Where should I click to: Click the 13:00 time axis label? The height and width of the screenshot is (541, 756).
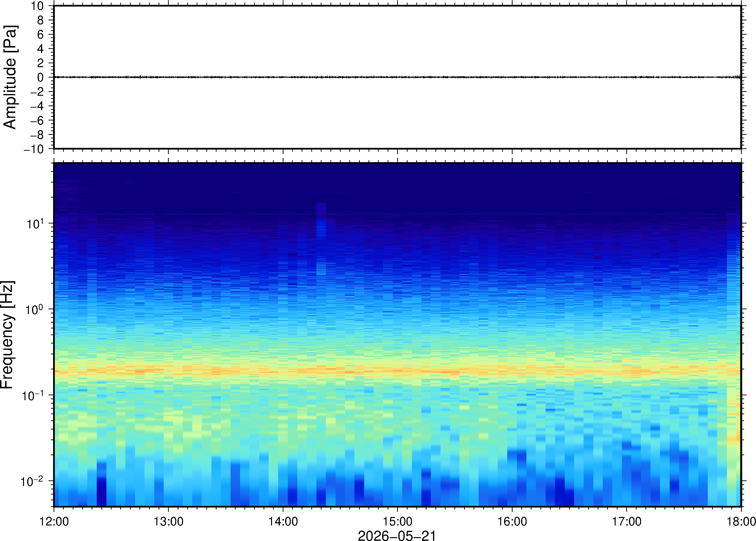[x=168, y=521]
